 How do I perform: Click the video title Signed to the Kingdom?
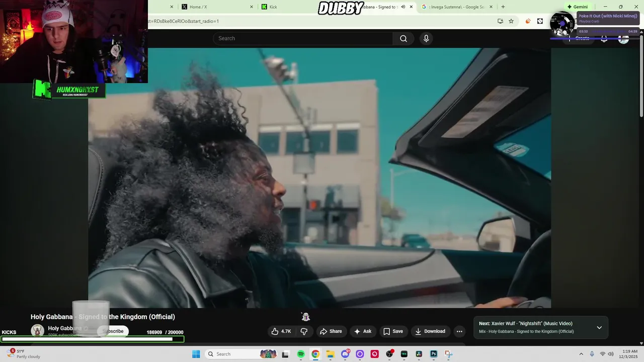pyautogui.click(x=103, y=317)
